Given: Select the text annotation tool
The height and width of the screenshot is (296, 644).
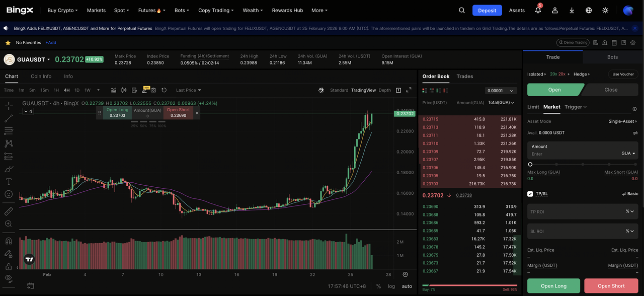Looking at the screenshot, I should (x=9, y=181).
